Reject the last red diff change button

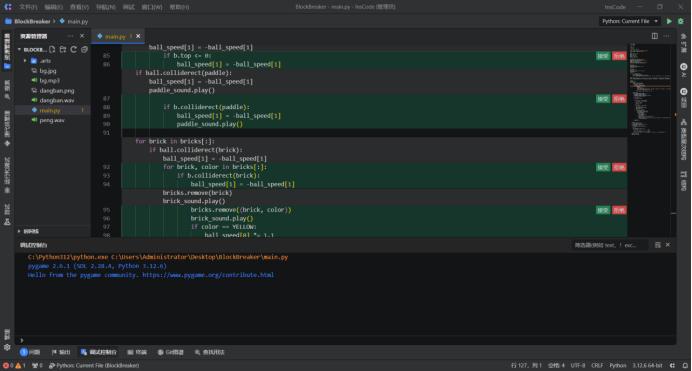619,210
